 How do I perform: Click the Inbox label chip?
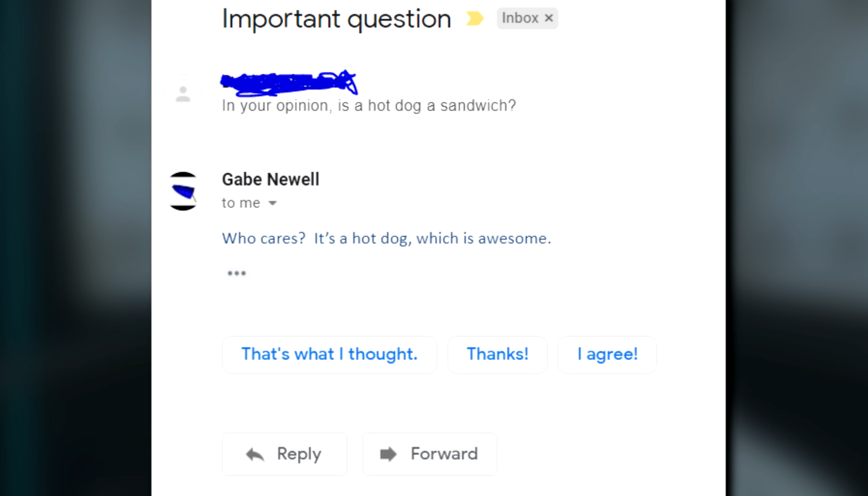527,18
